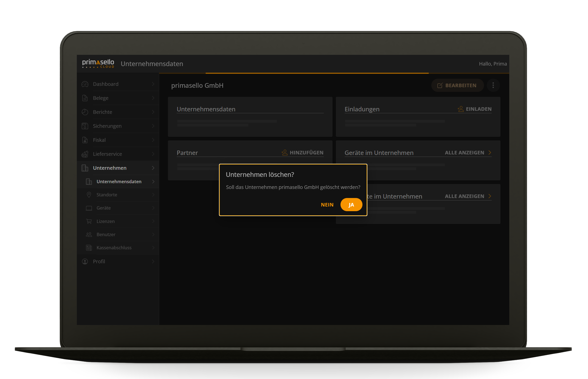Click the Benutzer people icon

[89, 234]
